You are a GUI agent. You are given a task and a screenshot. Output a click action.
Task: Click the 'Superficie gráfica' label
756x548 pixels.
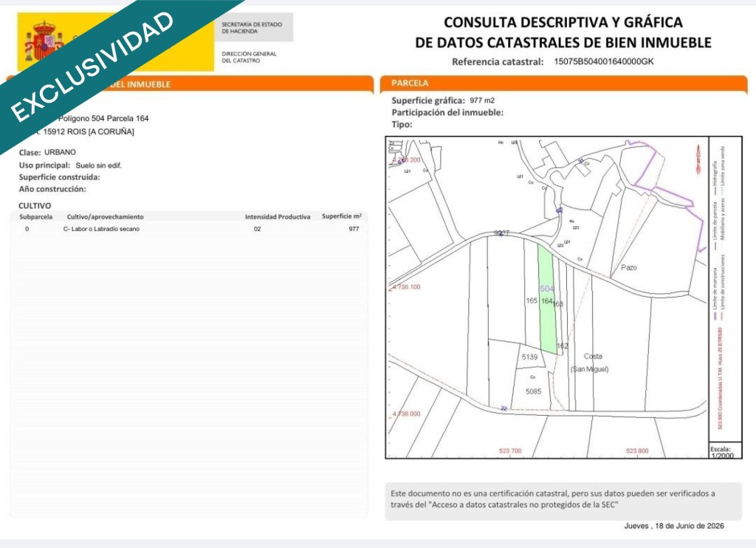tap(427, 100)
